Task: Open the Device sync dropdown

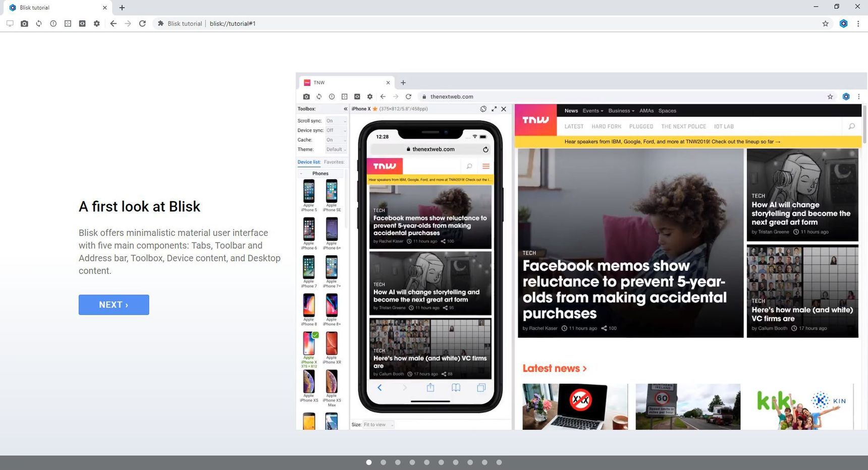Action: (x=336, y=131)
